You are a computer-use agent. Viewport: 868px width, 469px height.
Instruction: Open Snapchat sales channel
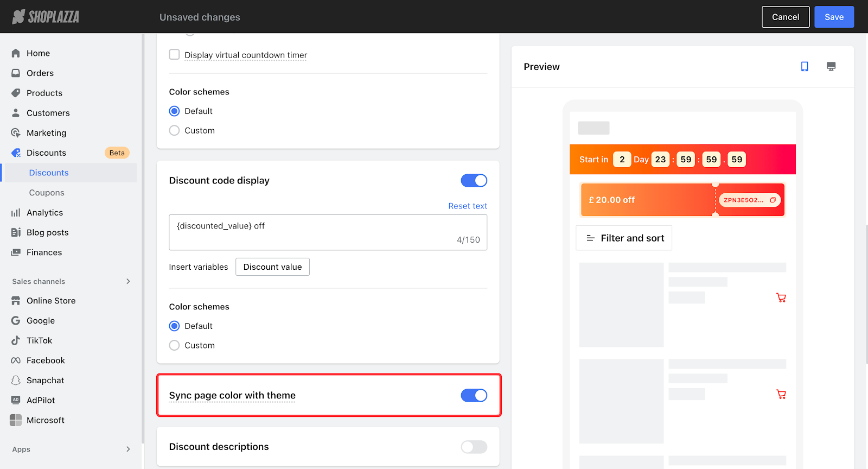pos(45,381)
